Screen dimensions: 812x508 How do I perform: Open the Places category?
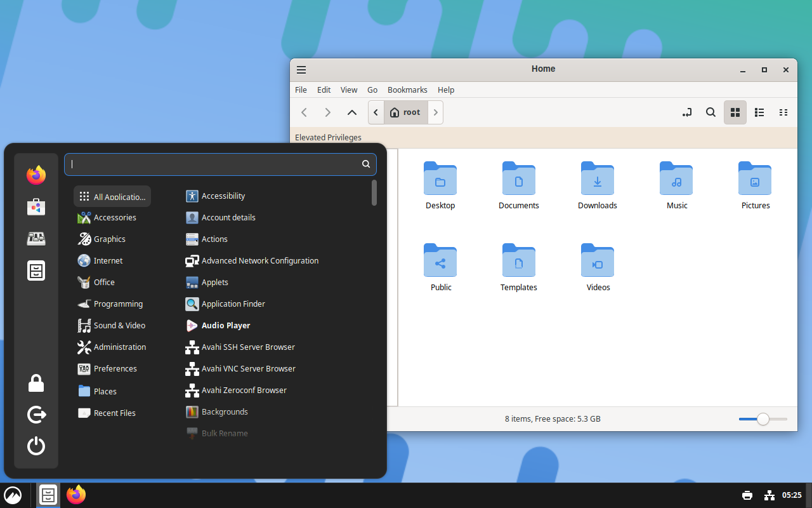tap(112, 391)
